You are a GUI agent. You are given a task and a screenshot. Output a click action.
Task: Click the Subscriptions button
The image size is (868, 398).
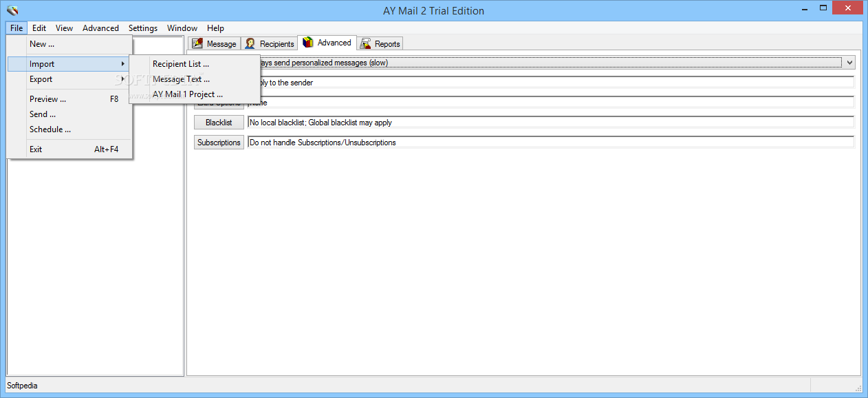coord(219,143)
